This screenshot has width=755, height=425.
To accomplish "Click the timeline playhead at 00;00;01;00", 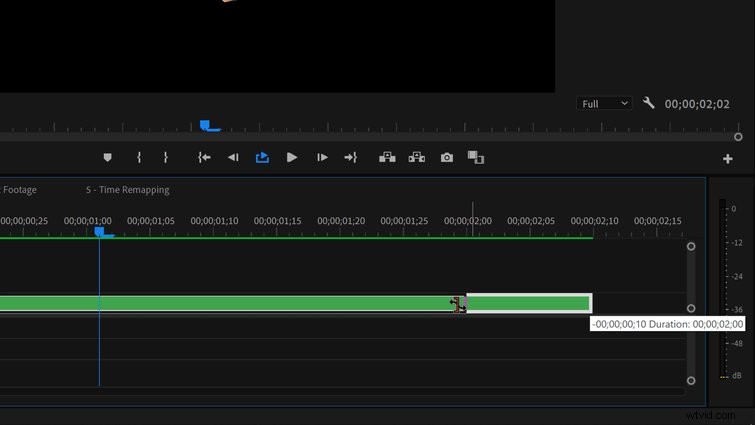I will pos(99,232).
